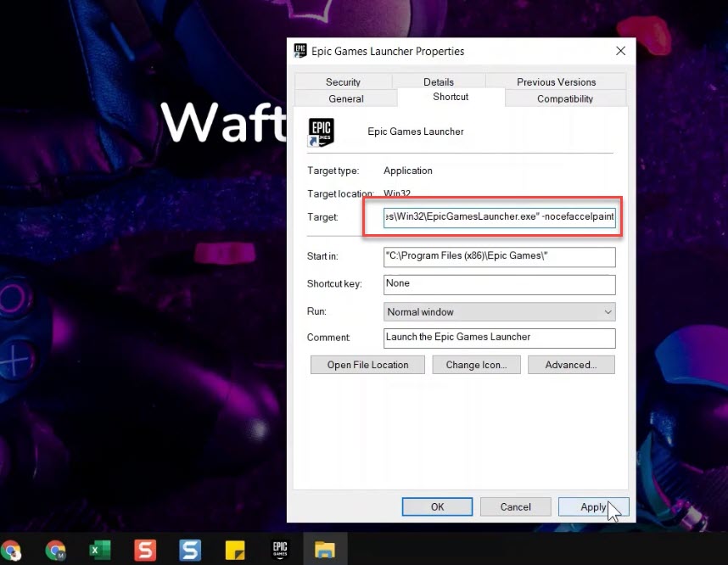
Task: Open the Security tab
Action: pos(343,81)
